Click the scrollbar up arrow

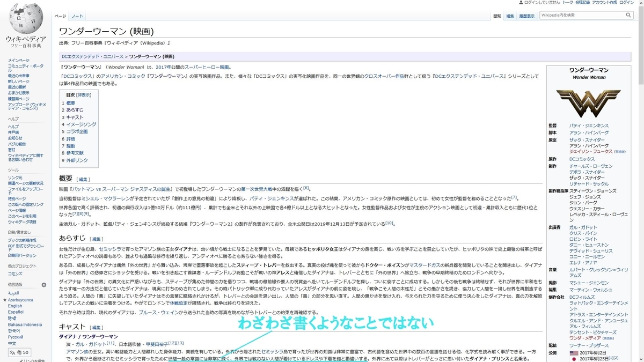tap(641, 3)
